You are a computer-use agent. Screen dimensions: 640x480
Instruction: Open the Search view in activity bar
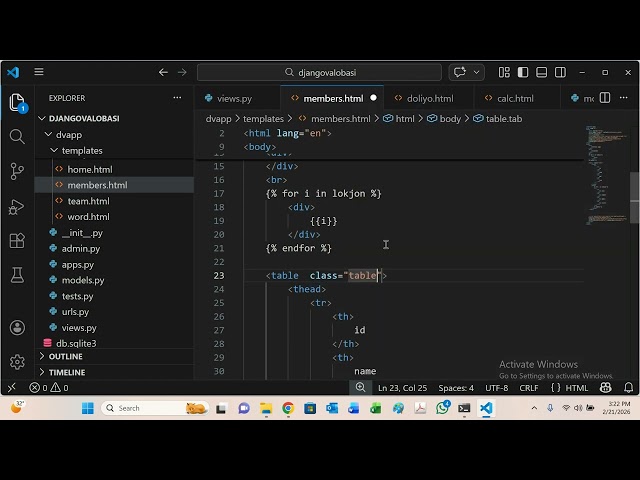(17, 137)
